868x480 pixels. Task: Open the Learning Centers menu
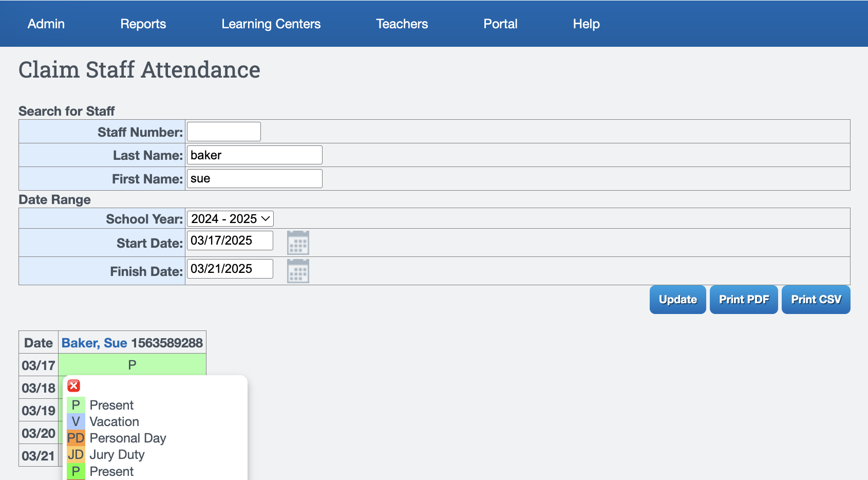coord(271,24)
